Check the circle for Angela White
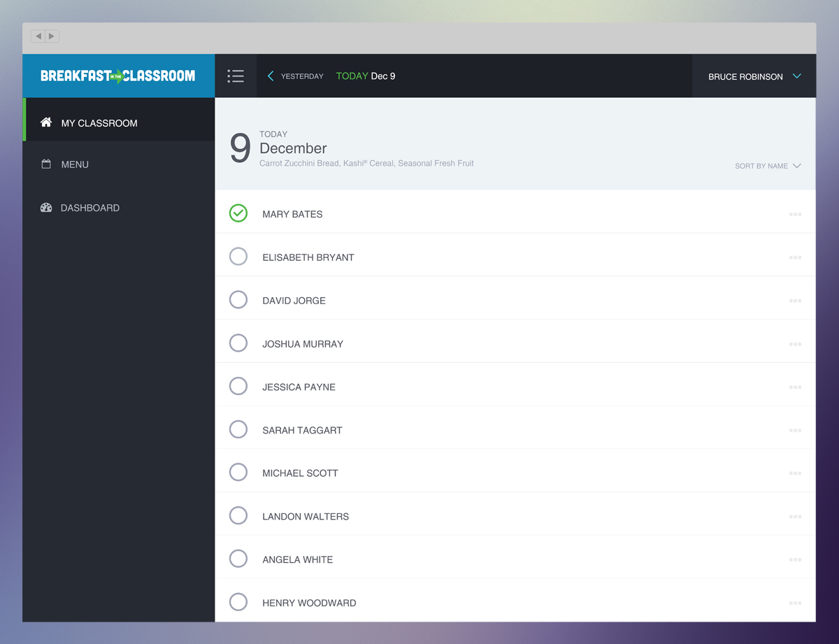839x644 pixels. pos(238,559)
